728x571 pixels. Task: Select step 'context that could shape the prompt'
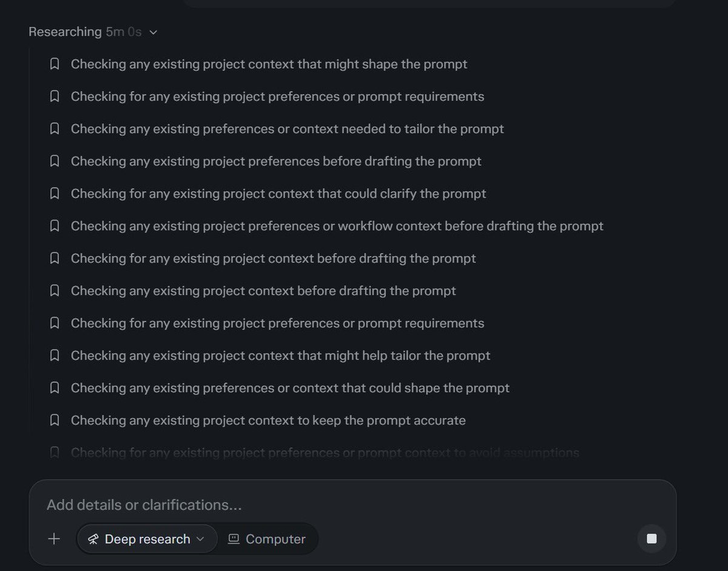290,388
